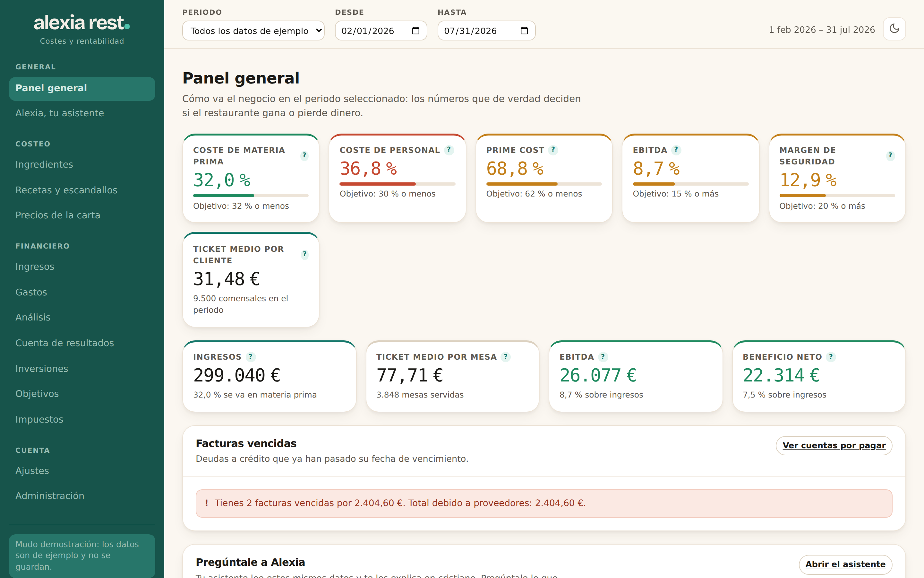Go to Precios de la carta

pyautogui.click(x=82, y=215)
